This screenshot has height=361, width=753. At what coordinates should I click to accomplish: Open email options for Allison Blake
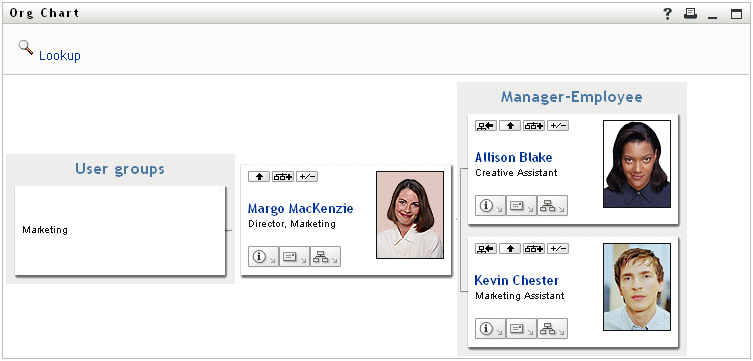click(521, 205)
